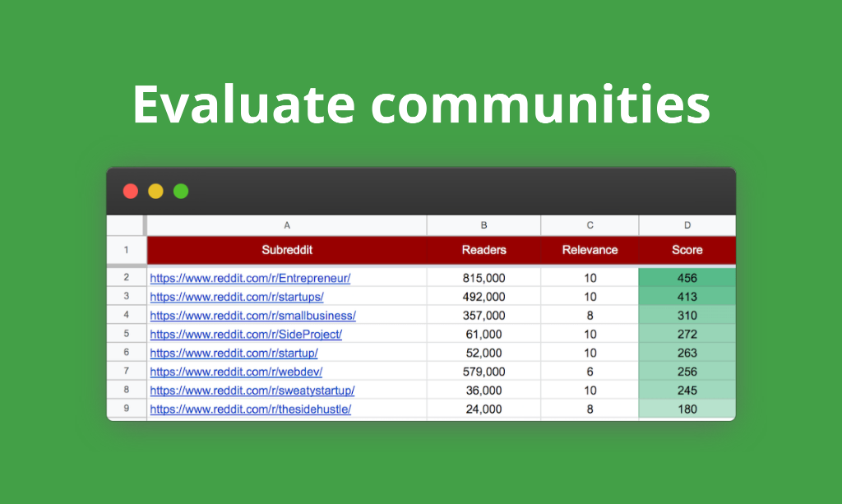Screen dimensions: 842x504
Task: Select the green Score cell showing 456
Action: (x=687, y=278)
